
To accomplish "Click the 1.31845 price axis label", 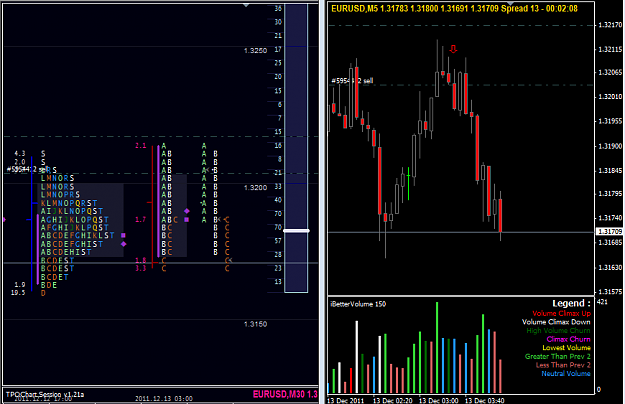I will [610, 171].
